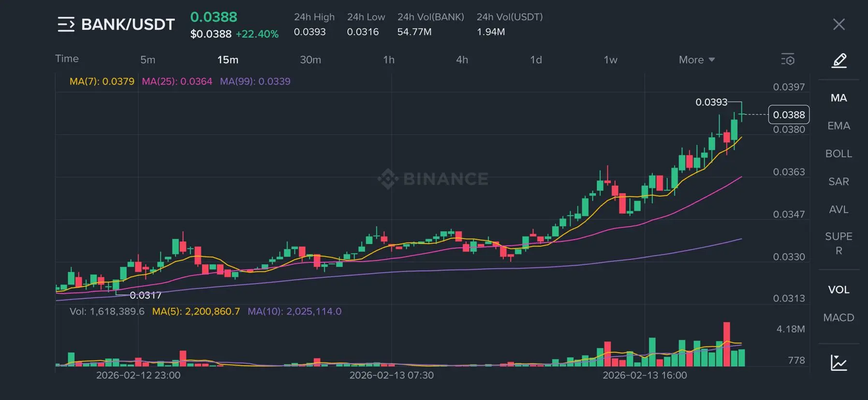Turn on the AVL indicator

coord(839,210)
